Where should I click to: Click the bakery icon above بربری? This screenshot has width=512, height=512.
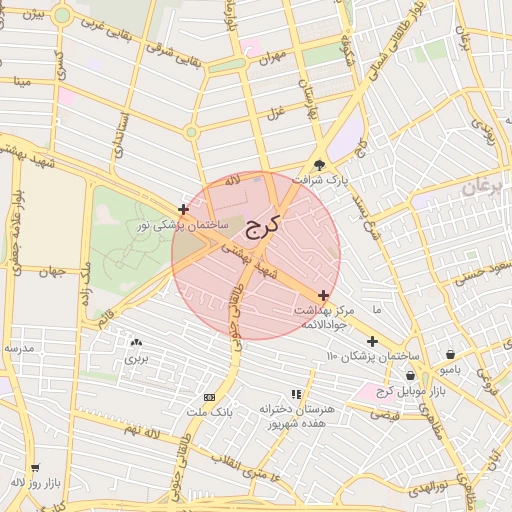click(136, 342)
